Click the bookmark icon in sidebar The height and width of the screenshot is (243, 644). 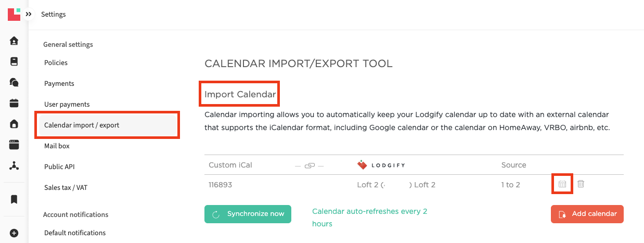(x=14, y=199)
